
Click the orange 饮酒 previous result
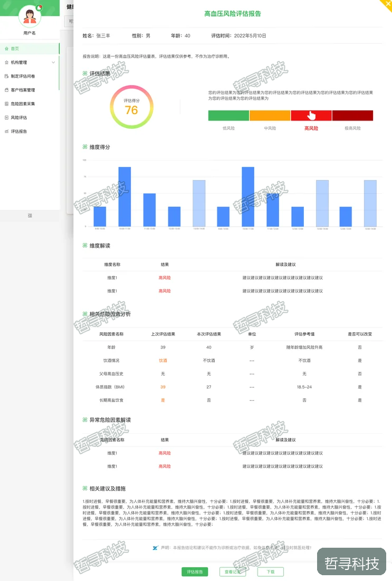coord(163,361)
